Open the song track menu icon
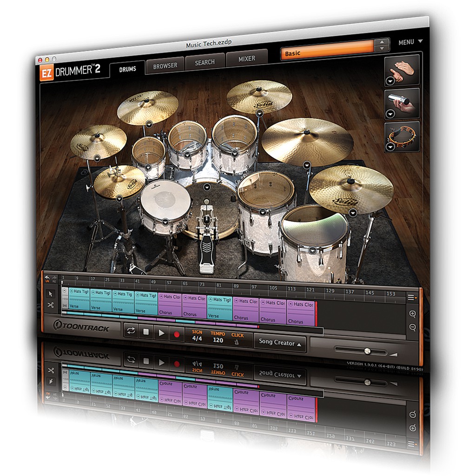This screenshot has height=476, width=476. tap(412, 297)
